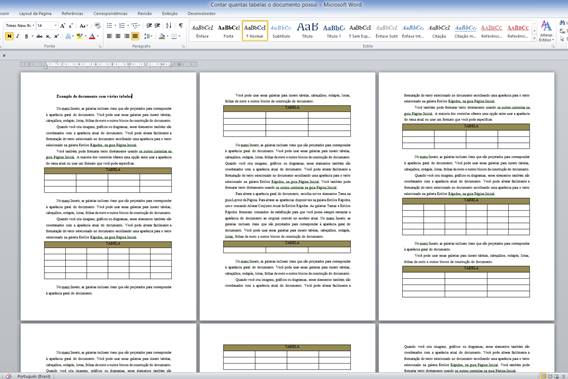This screenshot has width=568, height=379.
Task: Apply the Forte style
Action: (229, 31)
